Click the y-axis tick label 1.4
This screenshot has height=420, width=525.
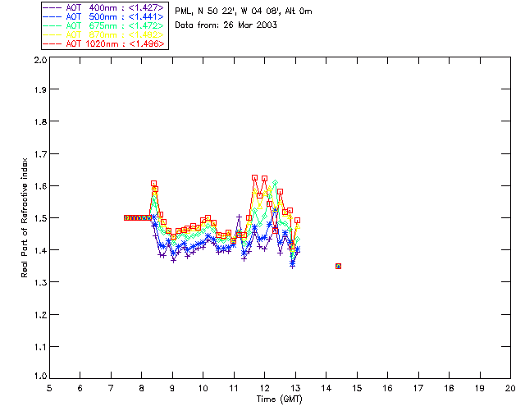coord(40,250)
